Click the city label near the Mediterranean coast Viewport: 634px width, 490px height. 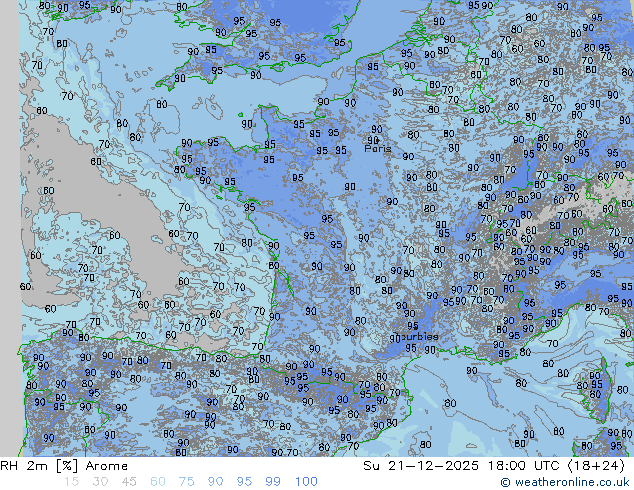418,337
